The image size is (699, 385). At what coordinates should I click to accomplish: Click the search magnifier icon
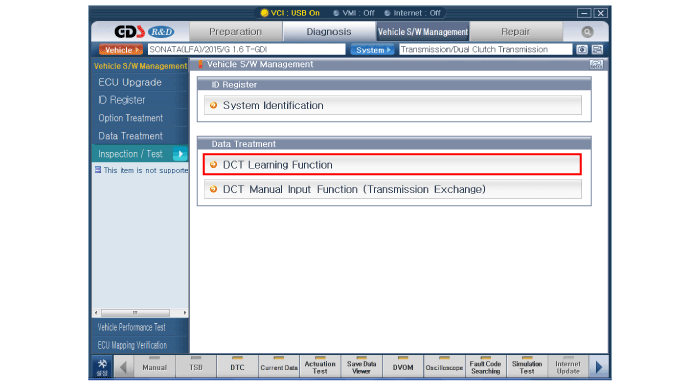587,32
